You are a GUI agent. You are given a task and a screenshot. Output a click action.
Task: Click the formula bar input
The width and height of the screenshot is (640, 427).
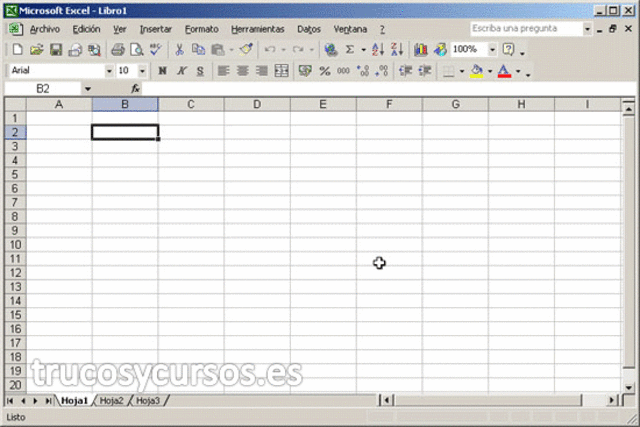pyautogui.click(x=390, y=89)
